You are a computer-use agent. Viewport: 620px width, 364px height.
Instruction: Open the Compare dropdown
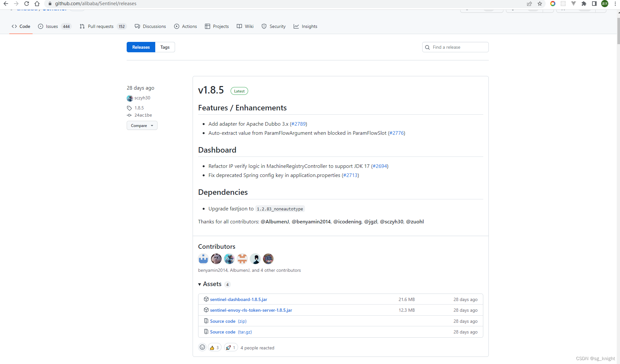tap(142, 125)
